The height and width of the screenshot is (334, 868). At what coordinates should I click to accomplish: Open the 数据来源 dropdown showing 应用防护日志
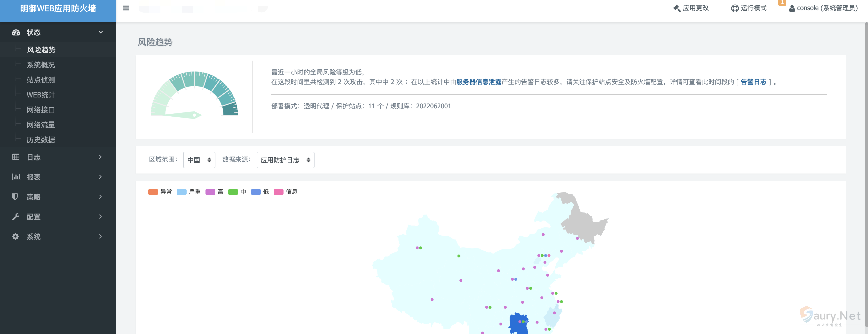tap(285, 160)
